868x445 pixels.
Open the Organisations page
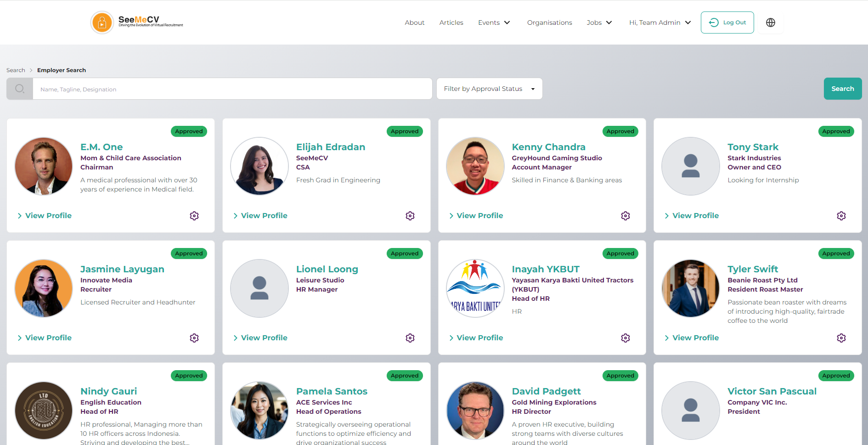pos(550,23)
